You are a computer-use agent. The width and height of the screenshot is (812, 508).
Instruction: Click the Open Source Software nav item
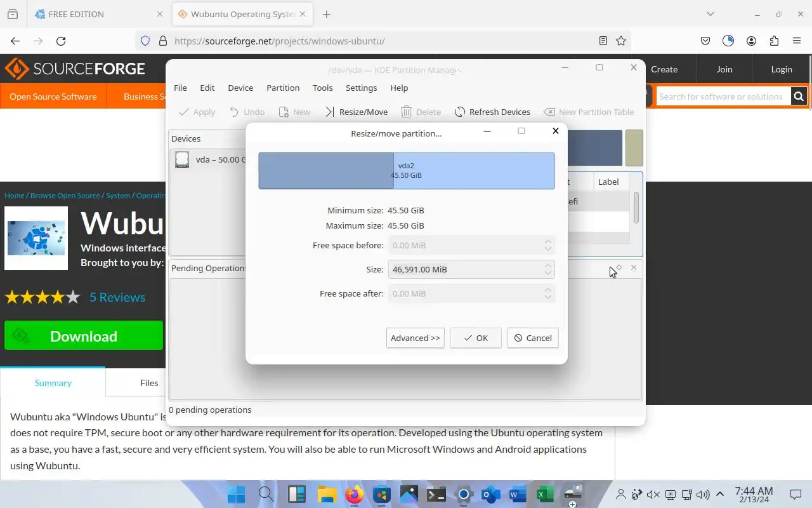[53, 97]
